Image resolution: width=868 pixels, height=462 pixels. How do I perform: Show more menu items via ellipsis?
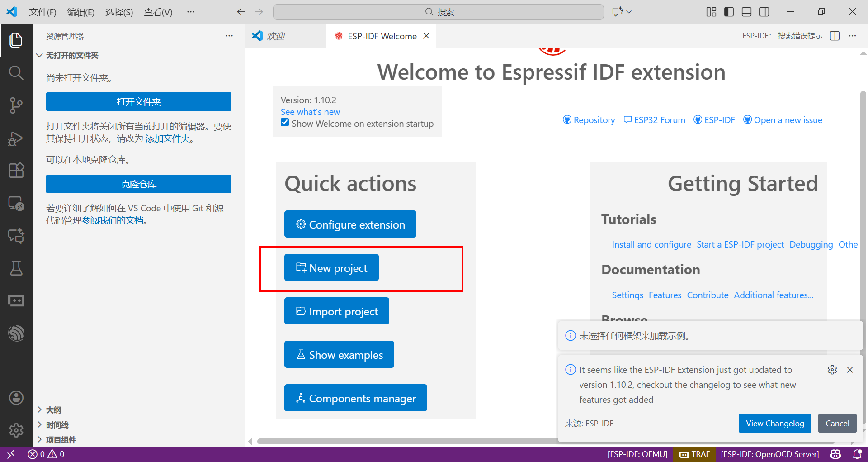[191, 12]
